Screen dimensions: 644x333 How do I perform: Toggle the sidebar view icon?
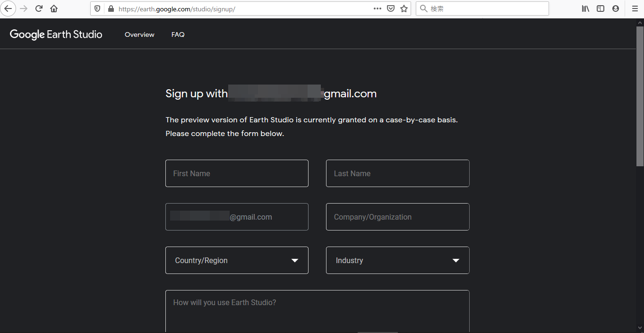pyautogui.click(x=601, y=9)
